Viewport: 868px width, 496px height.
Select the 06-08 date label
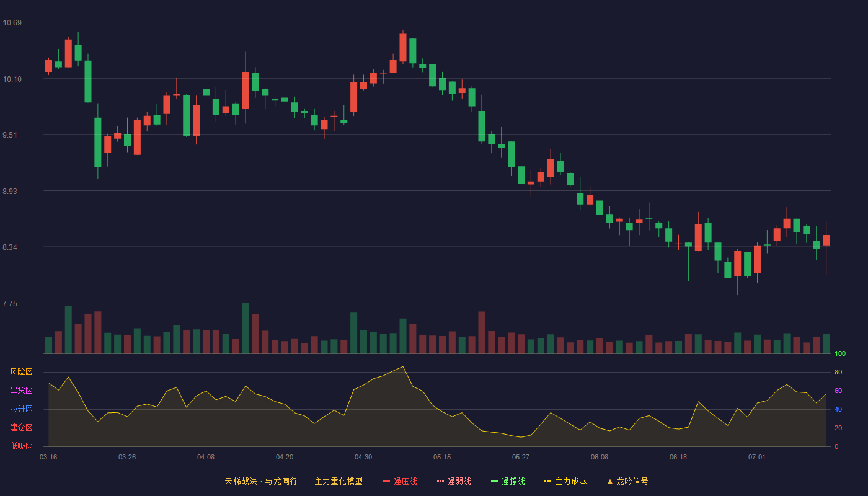pyautogui.click(x=600, y=457)
